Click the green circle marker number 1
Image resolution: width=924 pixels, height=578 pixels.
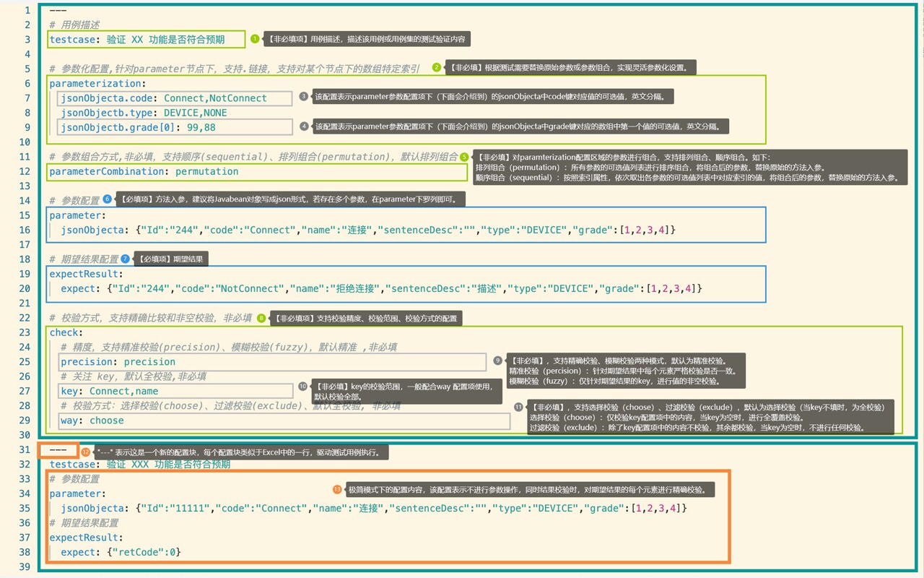pyautogui.click(x=255, y=39)
